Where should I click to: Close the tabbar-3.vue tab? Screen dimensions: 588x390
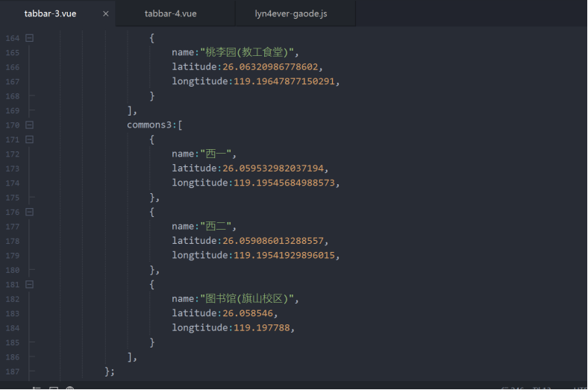pyautogui.click(x=105, y=13)
